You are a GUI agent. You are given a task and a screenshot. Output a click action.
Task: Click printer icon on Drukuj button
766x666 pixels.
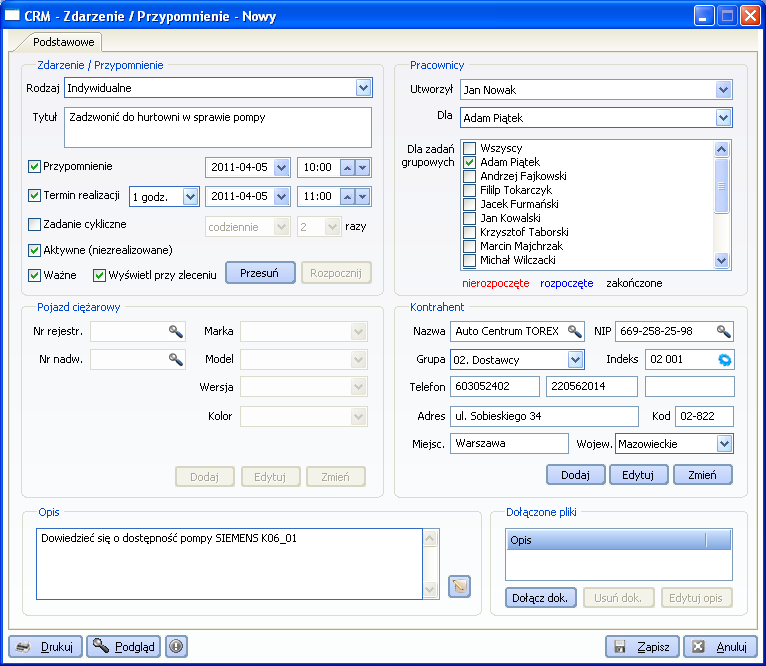[x=23, y=647]
